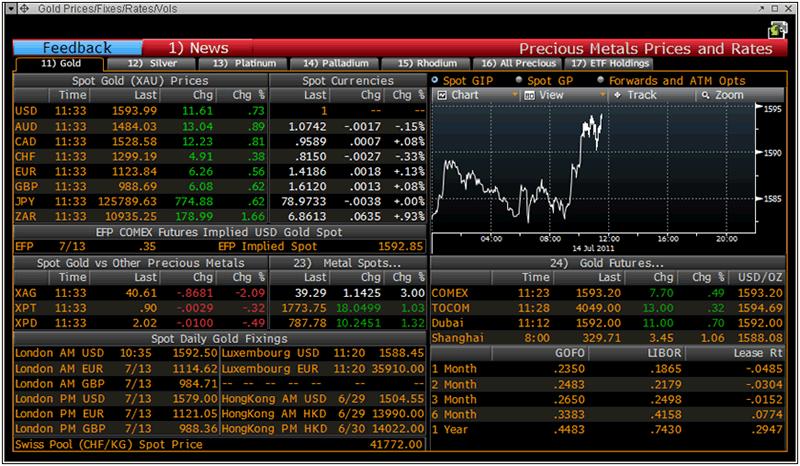Select the Spot GIP radio button
This screenshot has width=800, height=466.
click(x=435, y=80)
